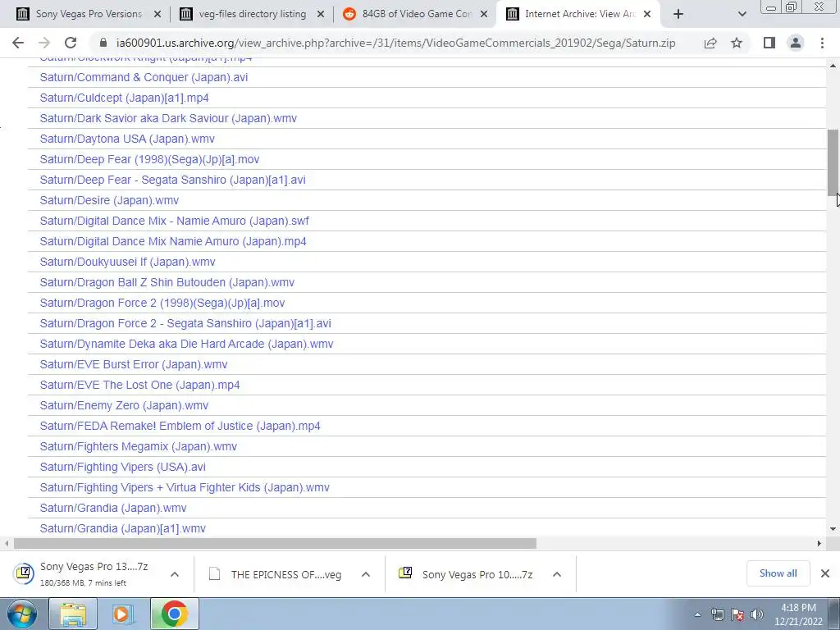Switch to the Sony Vegas Pro Versions tab
Viewport: 840px width, 630px height.
[89, 14]
